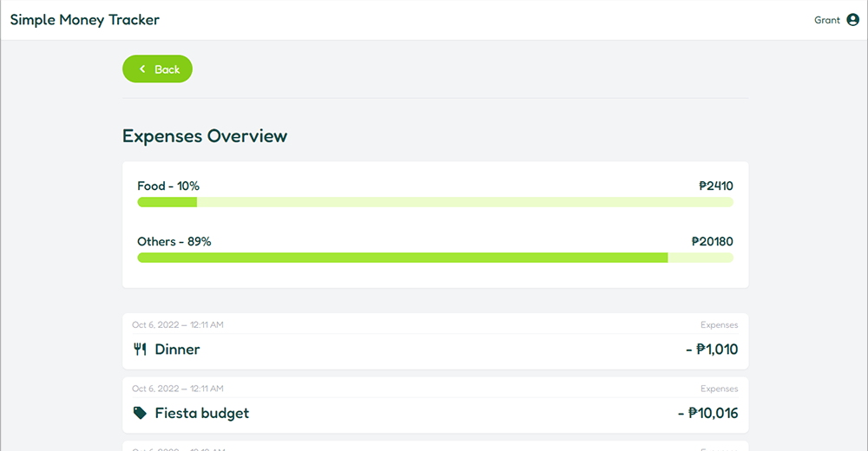Click the - ₱1,010 Dinner amount

pos(712,350)
